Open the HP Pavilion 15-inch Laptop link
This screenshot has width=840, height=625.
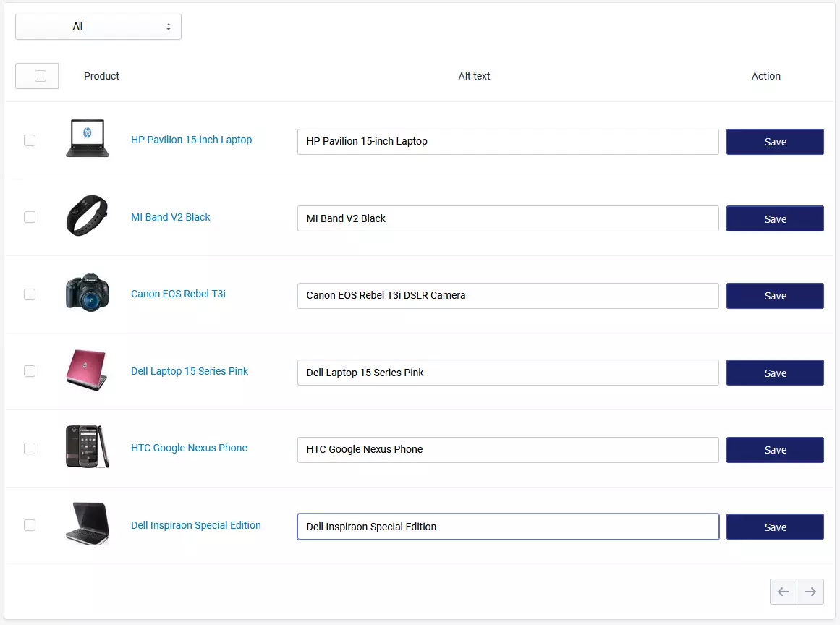pos(191,140)
